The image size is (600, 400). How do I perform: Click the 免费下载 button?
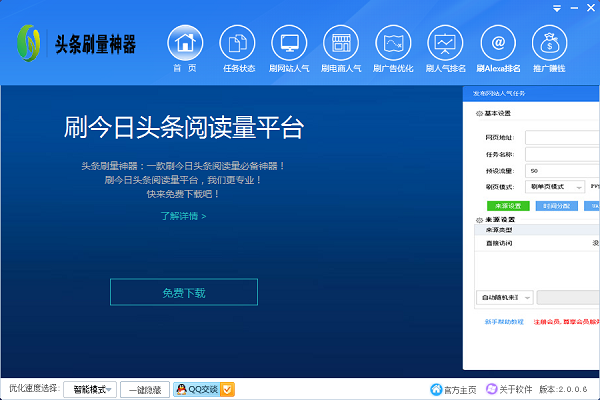click(x=184, y=292)
